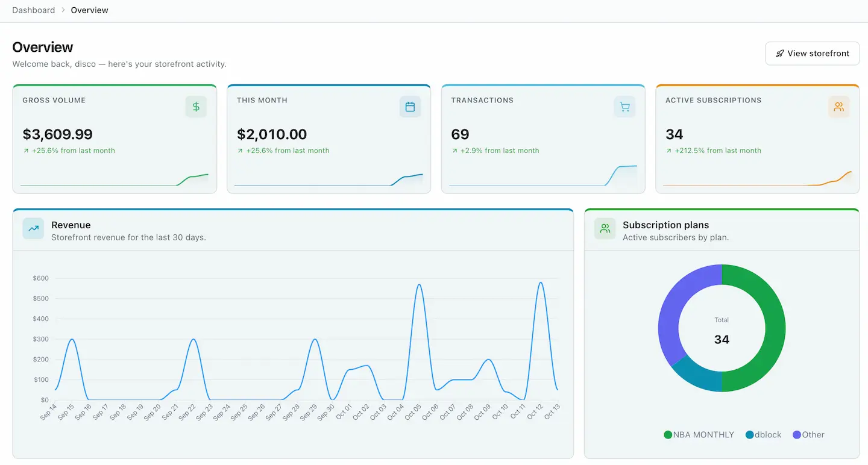Click the breadcrumb chevron separator

pyautogui.click(x=63, y=10)
